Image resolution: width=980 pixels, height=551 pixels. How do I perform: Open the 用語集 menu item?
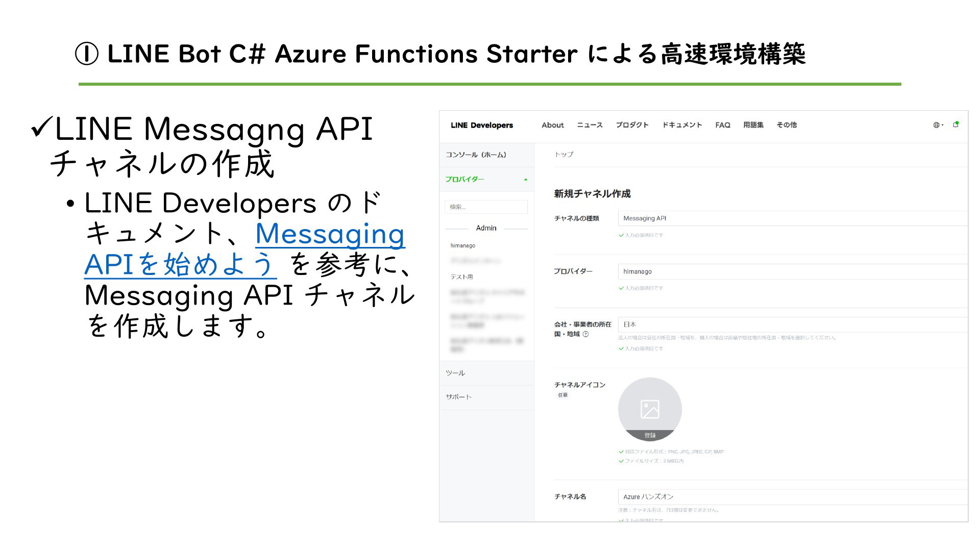pyautogui.click(x=753, y=125)
